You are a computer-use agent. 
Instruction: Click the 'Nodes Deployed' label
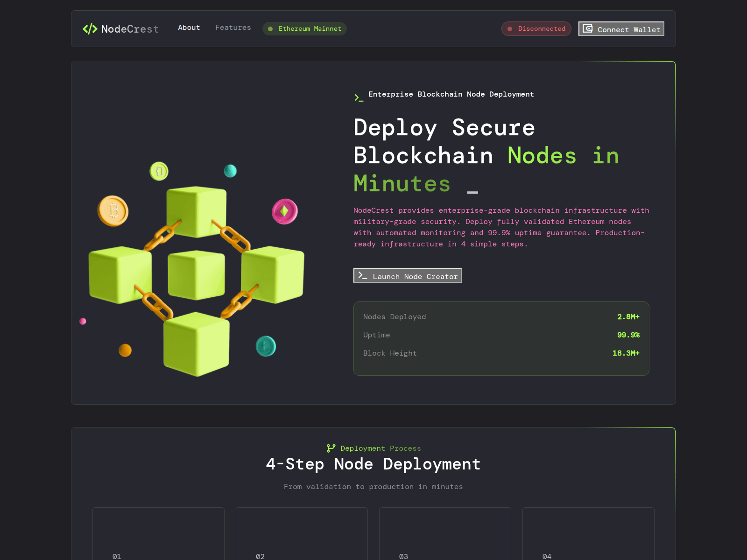tap(395, 317)
